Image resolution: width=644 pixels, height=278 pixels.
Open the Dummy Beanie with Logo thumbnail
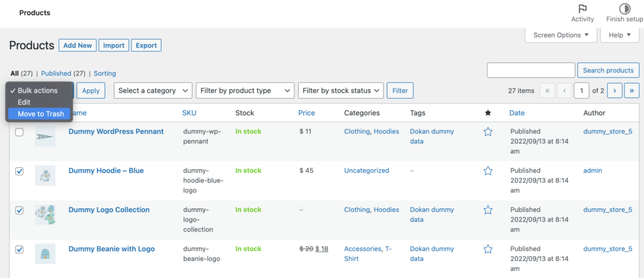(45, 253)
